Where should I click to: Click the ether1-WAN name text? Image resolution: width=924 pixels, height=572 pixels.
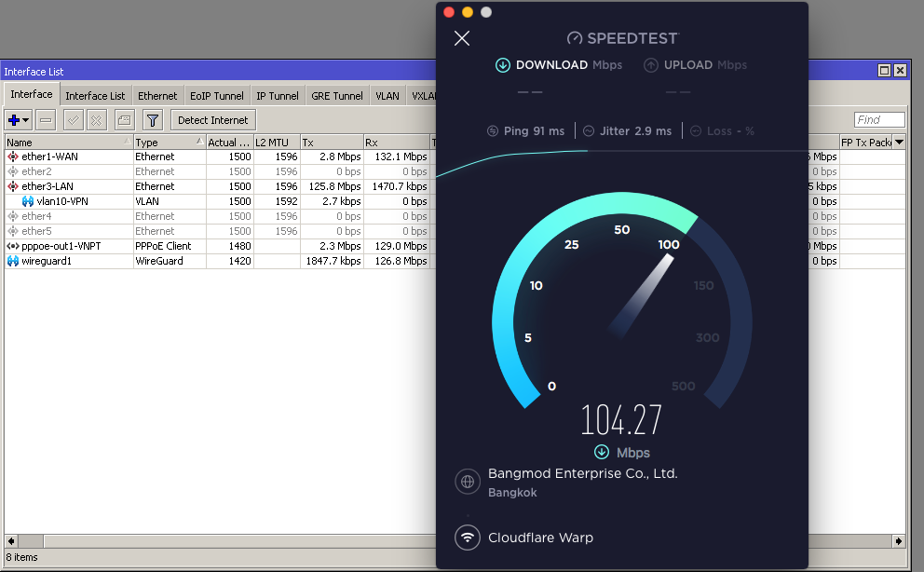pyautogui.click(x=49, y=157)
